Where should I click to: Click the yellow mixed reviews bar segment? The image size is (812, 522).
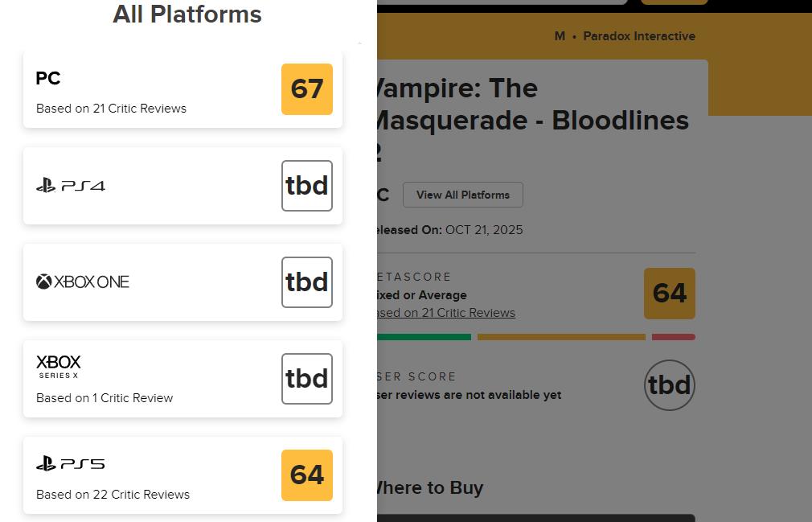point(561,337)
